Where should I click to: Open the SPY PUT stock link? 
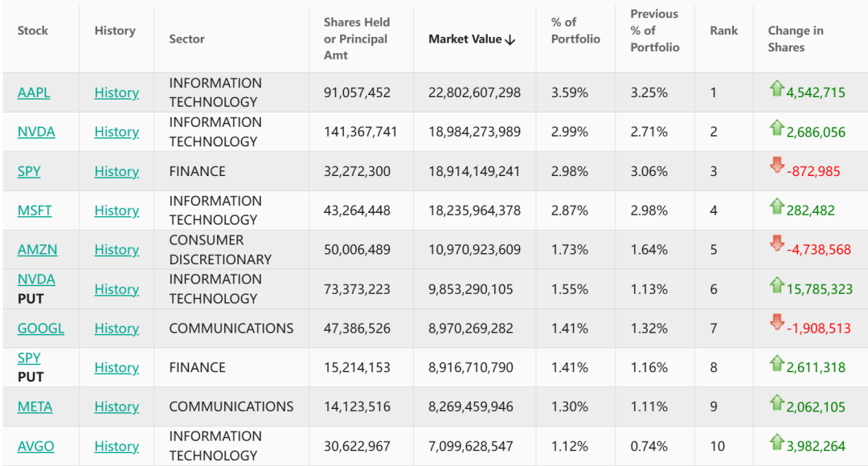point(29,358)
